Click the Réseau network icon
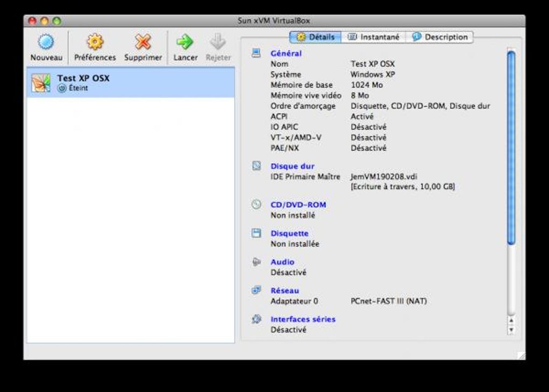Screen dimensions: 549x392 256,290
